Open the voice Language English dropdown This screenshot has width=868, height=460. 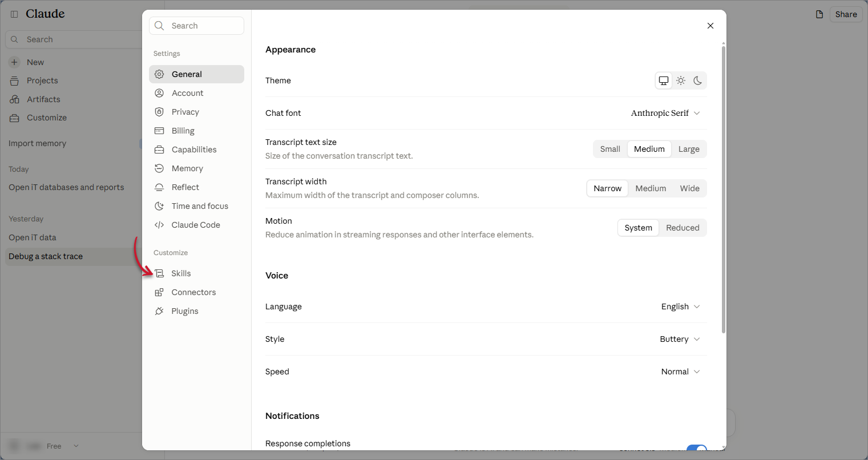680,306
